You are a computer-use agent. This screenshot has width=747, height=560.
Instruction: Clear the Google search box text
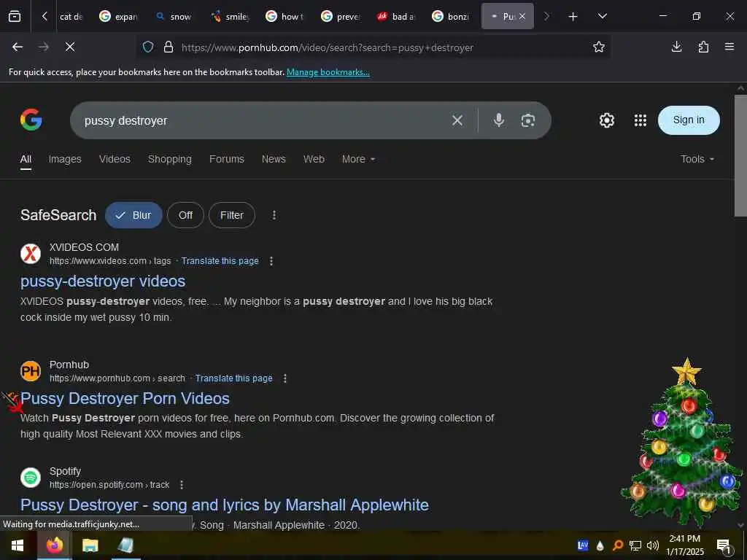(x=457, y=120)
